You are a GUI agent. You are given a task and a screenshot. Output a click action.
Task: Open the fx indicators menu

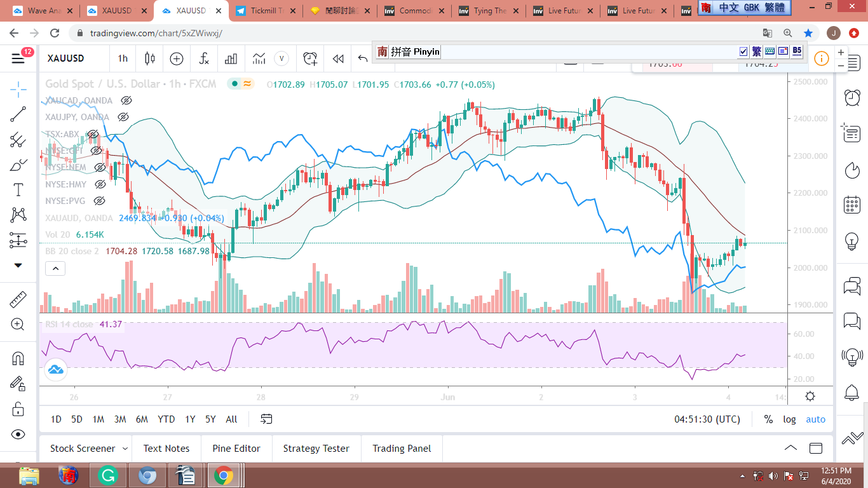[x=204, y=58]
